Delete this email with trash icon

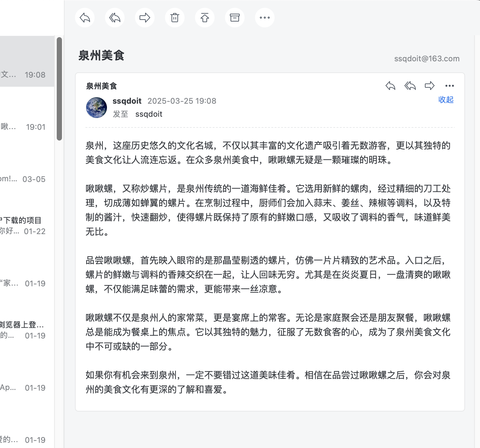(175, 18)
